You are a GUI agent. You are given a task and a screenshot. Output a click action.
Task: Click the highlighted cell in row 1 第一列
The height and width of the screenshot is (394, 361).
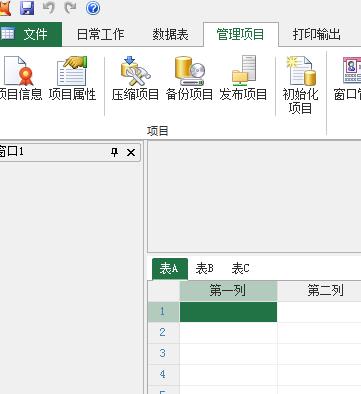point(228,312)
